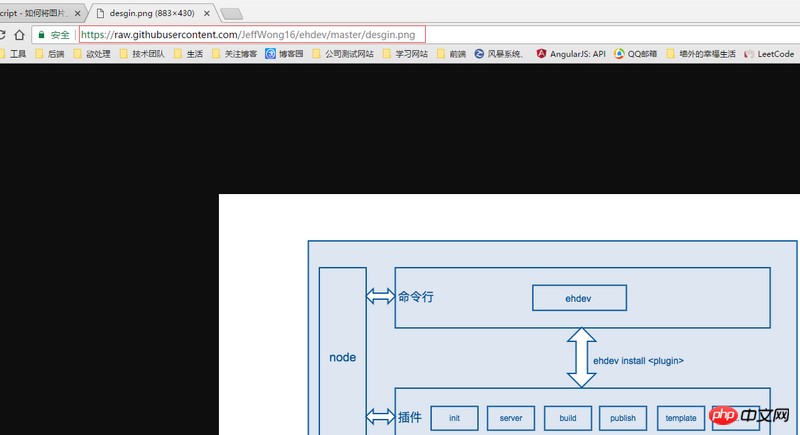
Task: Reload the current page
Action: tap(2, 35)
